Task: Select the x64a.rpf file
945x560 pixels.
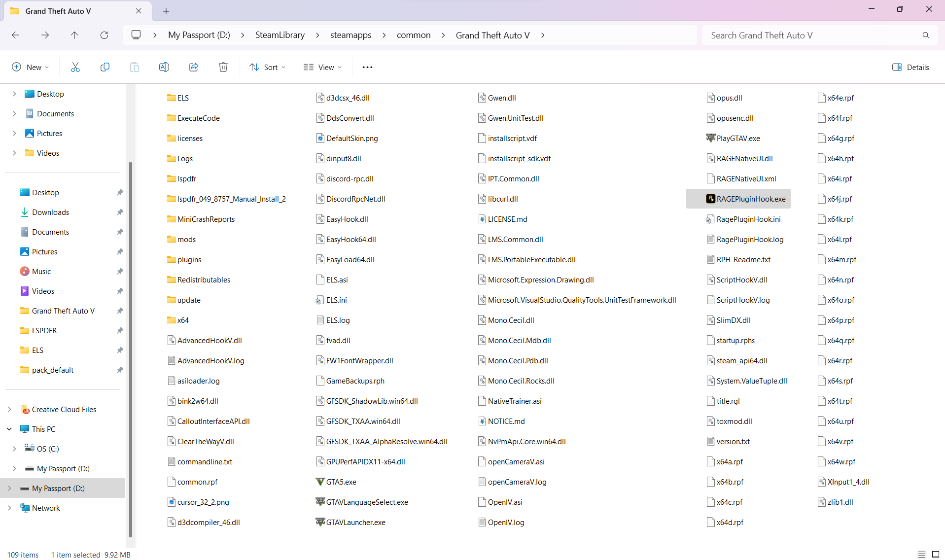Action: click(x=725, y=461)
